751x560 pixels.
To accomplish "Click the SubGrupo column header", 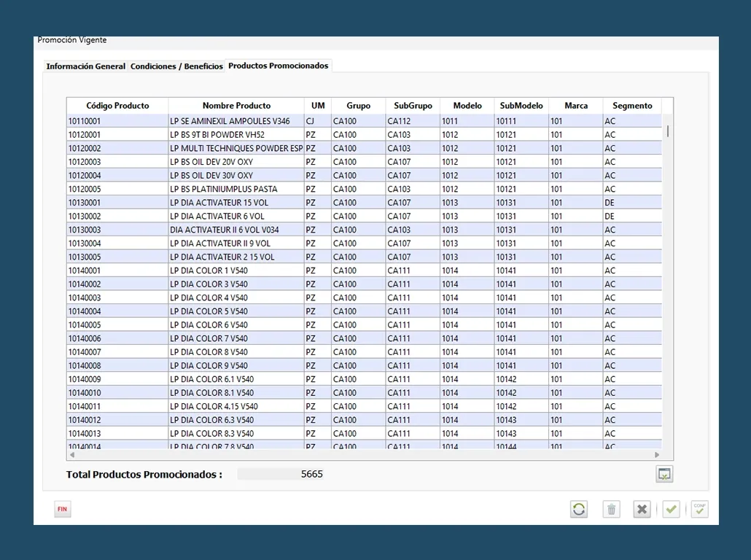I will point(413,106).
